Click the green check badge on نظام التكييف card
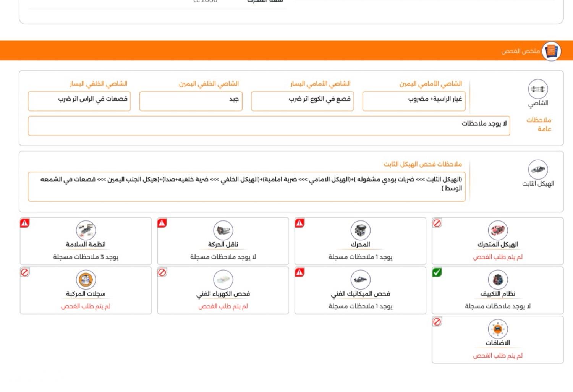Image resolution: width=573 pixels, height=392 pixels. pos(437,272)
